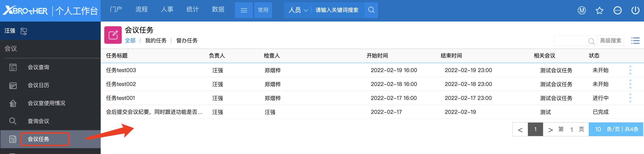Open the 流程 top menu
This screenshot has height=154, width=644.
(x=141, y=9)
